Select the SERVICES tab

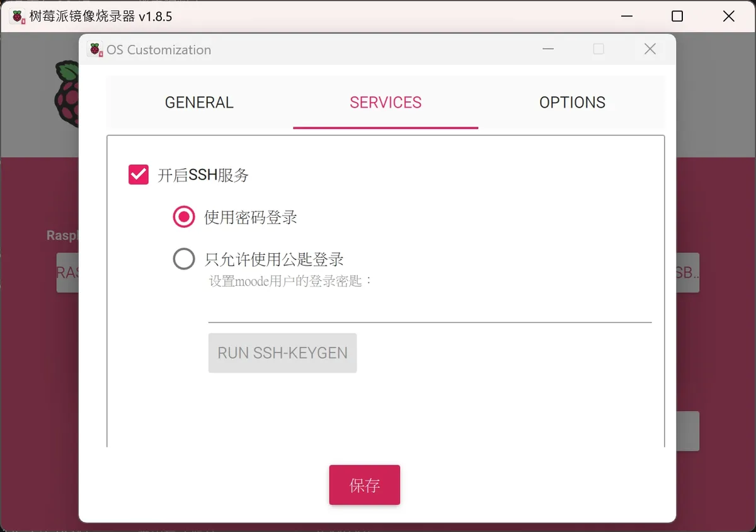pos(386,103)
